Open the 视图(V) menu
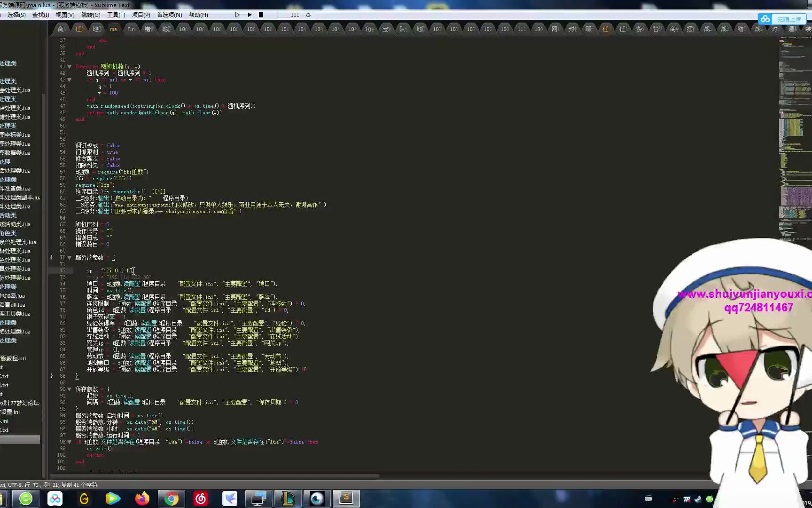The width and height of the screenshot is (812, 508). 65,15
